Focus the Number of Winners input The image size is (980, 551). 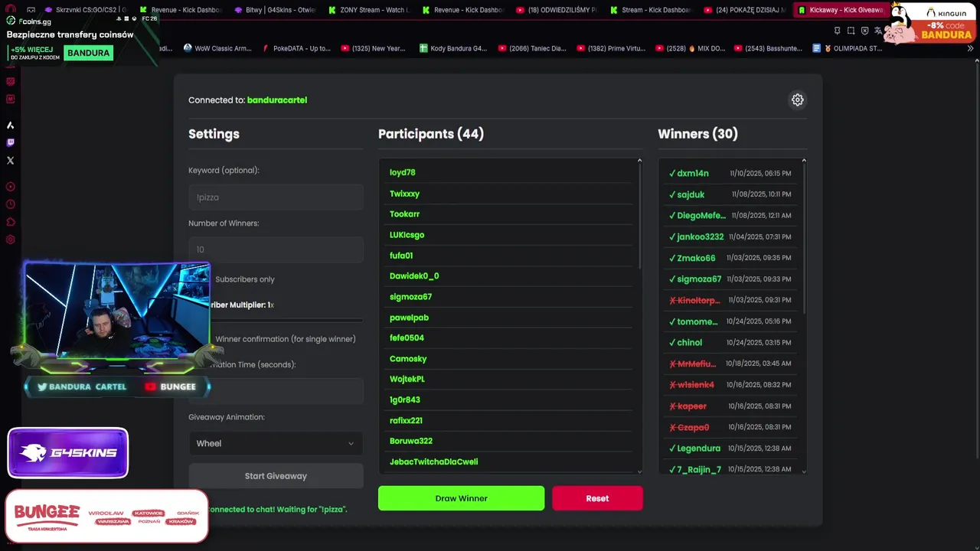(x=276, y=249)
